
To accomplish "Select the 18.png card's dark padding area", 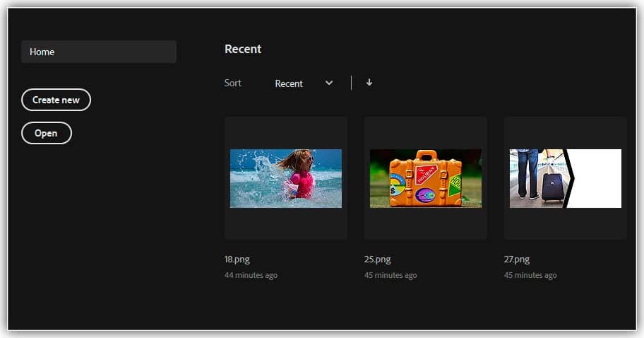I will coord(286,225).
